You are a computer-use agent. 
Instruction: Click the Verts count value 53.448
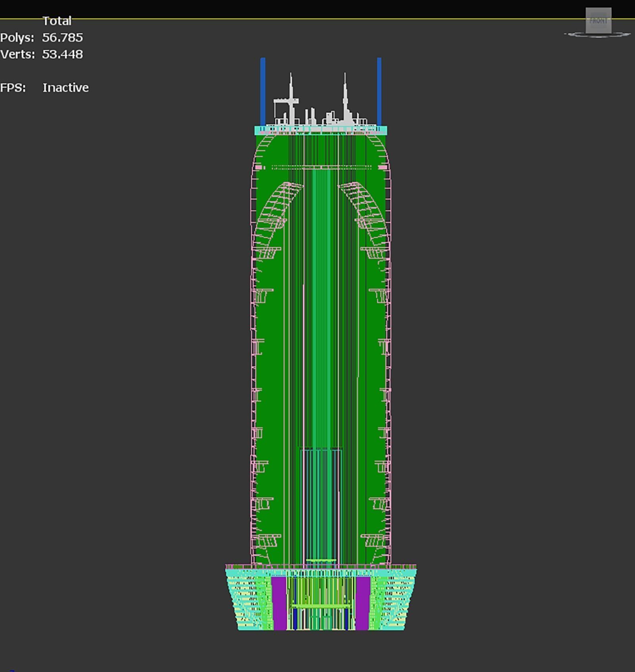63,54
